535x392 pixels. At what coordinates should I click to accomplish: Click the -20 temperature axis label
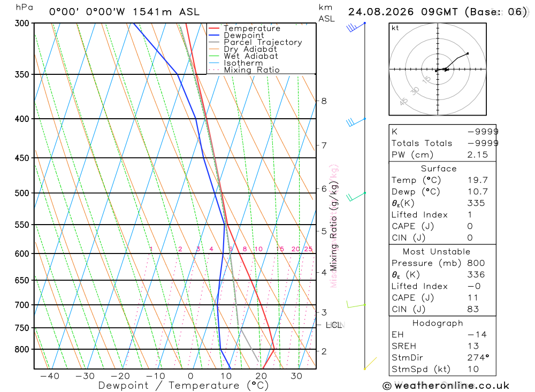pyautogui.click(x=120, y=376)
